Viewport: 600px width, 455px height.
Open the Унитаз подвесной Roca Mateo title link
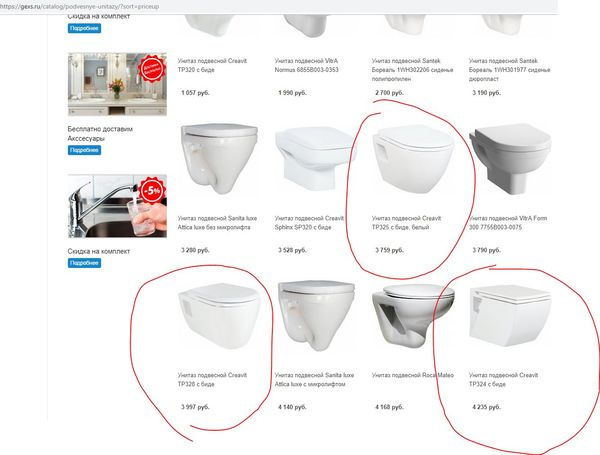[x=413, y=375]
